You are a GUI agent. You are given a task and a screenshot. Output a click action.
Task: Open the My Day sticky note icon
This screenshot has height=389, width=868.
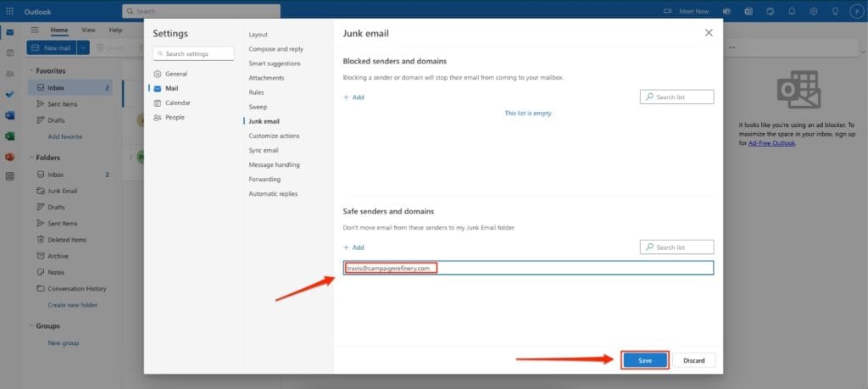pyautogui.click(x=770, y=11)
